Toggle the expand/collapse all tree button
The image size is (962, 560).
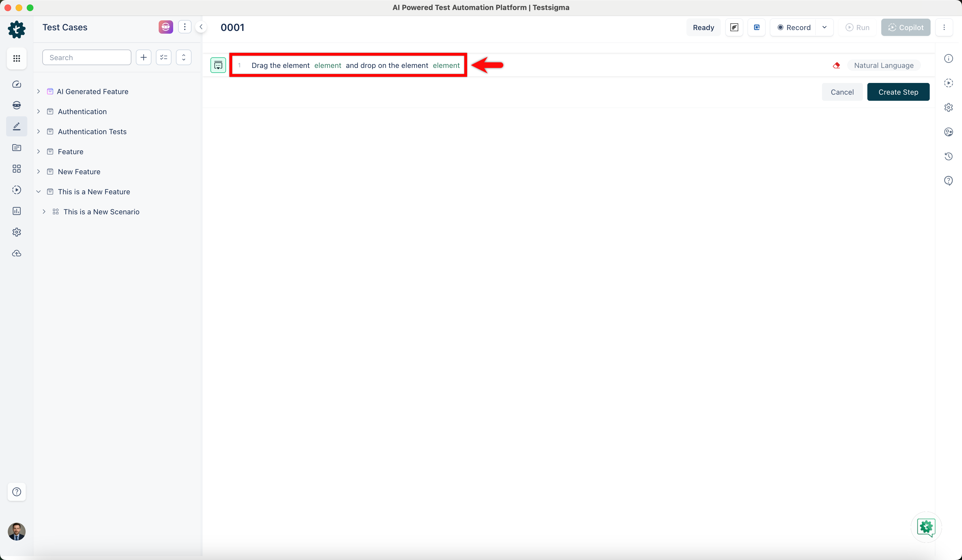[184, 58]
